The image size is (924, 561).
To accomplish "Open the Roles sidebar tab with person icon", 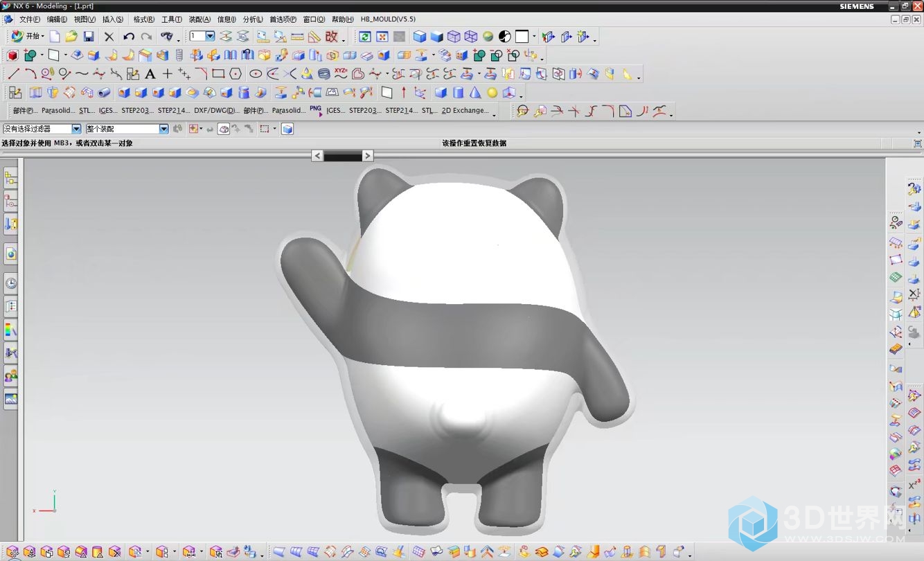I will click(10, 376).
